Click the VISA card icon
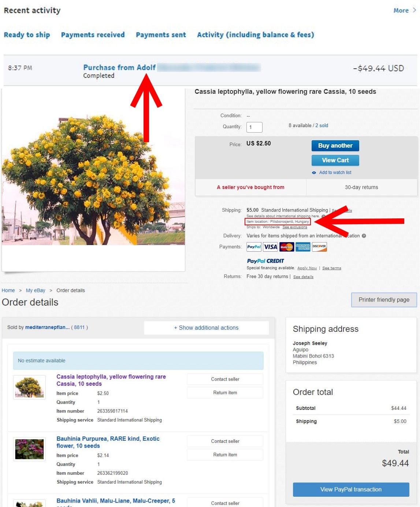Viewport: 420px width, 507px height. click(271, 247)
